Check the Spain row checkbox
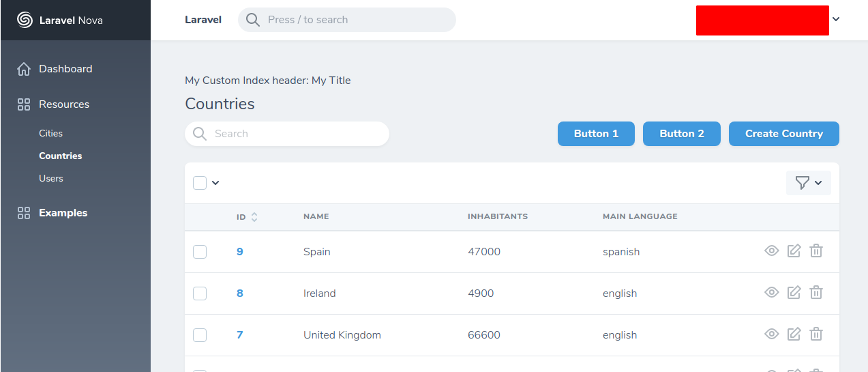Viewport: 868px width, 372px height. click(200, 252)
